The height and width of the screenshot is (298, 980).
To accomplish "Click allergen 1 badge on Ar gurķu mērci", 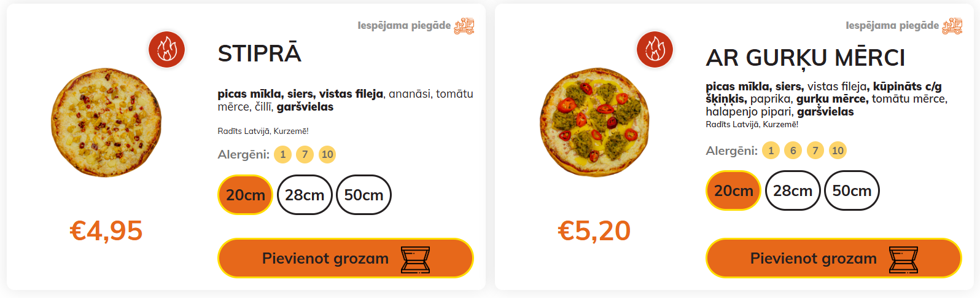I will pyautogui.click(x=771, y=151).
